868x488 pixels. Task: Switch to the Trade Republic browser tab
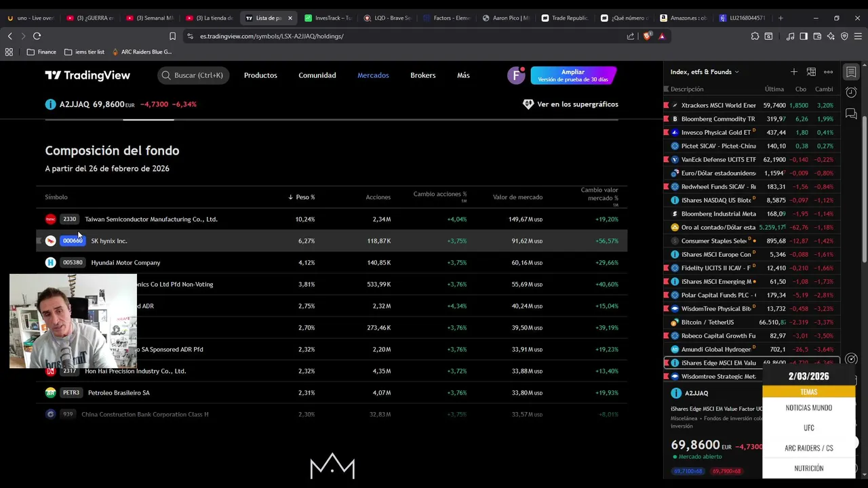coord(564,18)
